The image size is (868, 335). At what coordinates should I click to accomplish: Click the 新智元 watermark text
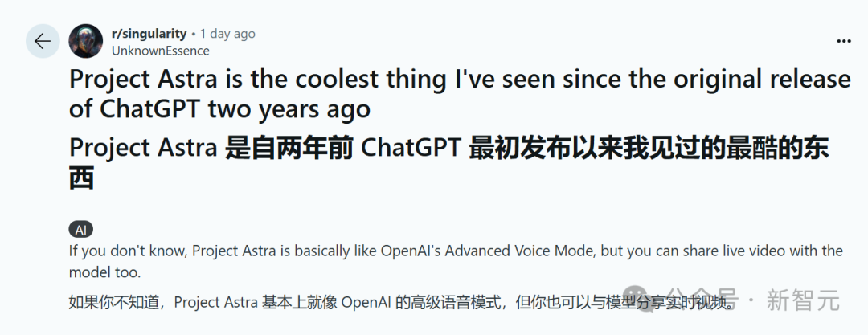[802, 301]
